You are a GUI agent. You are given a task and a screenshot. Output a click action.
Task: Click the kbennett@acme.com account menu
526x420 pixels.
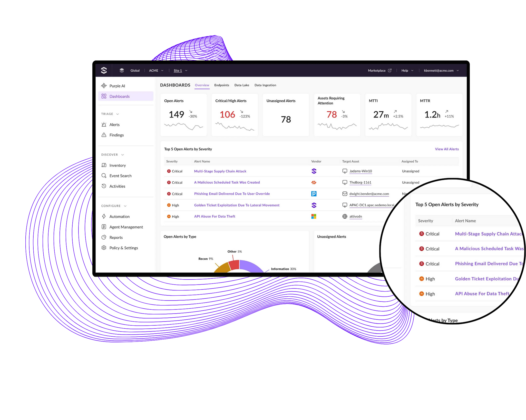tap(442, 70)
